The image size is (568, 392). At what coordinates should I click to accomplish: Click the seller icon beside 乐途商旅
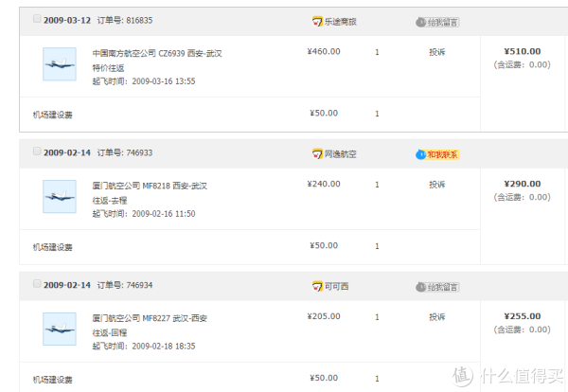[317, 20]
